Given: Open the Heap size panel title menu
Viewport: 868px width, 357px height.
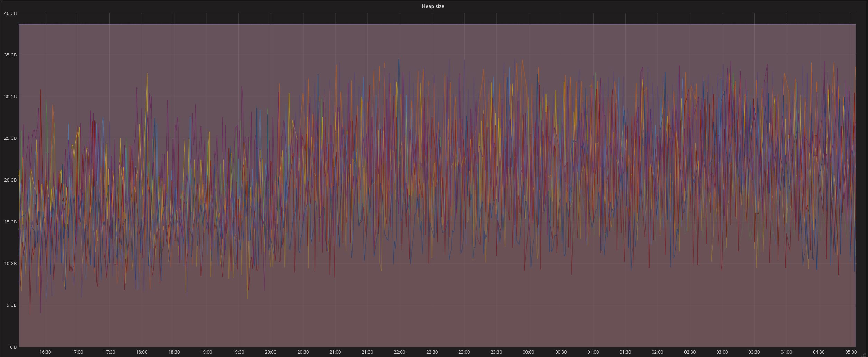Looking at the screenshot, I should 433,6.
